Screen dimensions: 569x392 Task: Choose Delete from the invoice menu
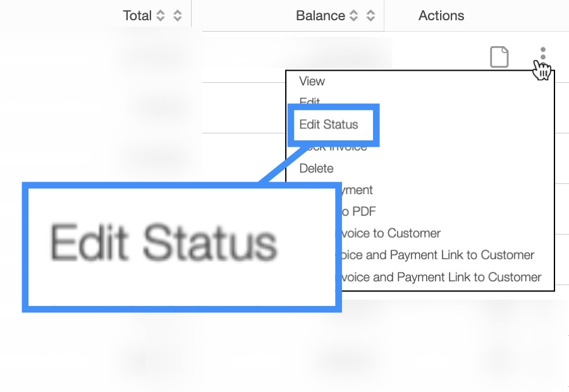click(316, 168)
